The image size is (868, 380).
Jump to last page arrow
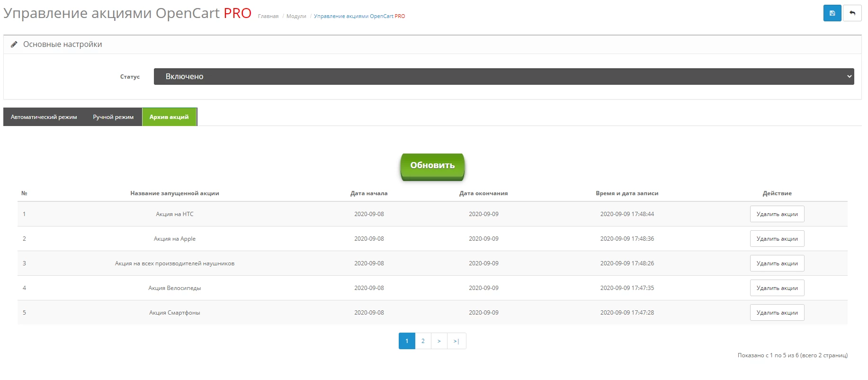click(x=456, y=341)
